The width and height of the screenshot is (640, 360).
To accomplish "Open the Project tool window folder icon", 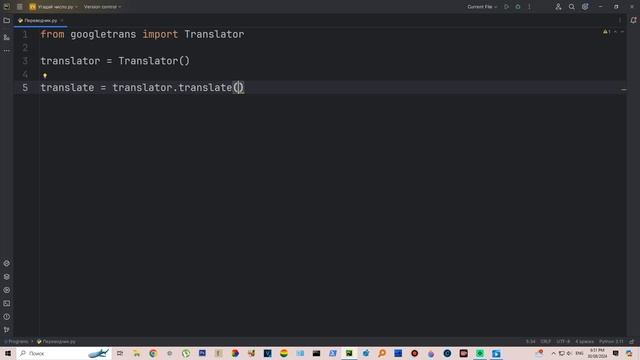I will (x=7, y=20).
